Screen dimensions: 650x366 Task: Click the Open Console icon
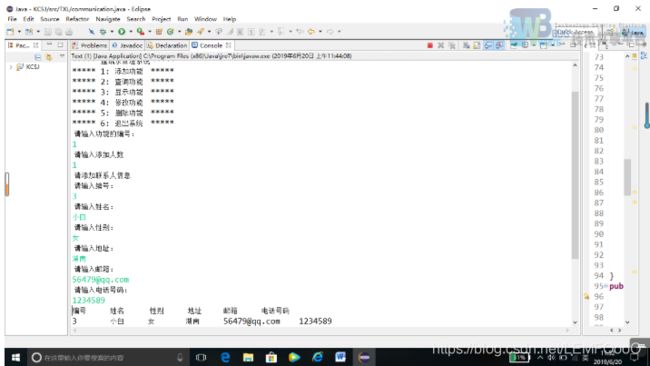tap(543, 45)
